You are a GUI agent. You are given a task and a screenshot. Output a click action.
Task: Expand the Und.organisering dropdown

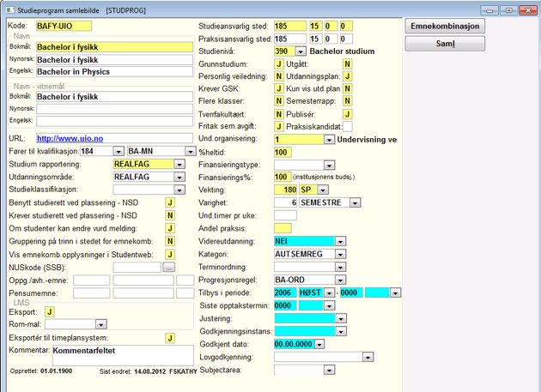click(x=329, y=140)
